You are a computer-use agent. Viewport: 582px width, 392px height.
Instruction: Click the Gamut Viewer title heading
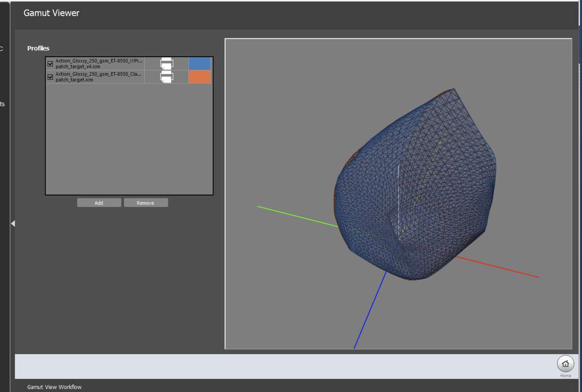point(51,13)
